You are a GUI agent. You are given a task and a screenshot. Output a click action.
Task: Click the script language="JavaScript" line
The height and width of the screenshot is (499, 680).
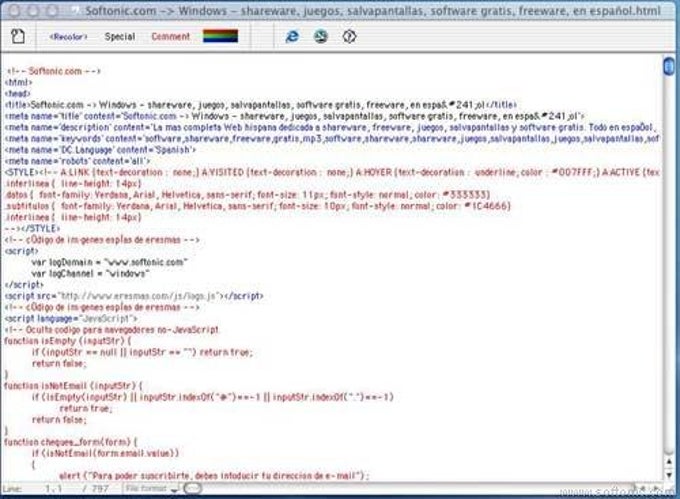71,319
